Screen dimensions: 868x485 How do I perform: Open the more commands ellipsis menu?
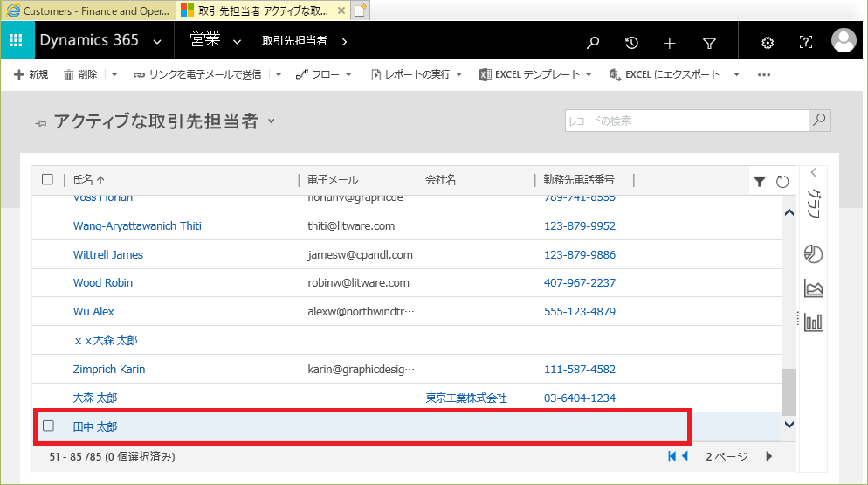[x=764, y=75]
